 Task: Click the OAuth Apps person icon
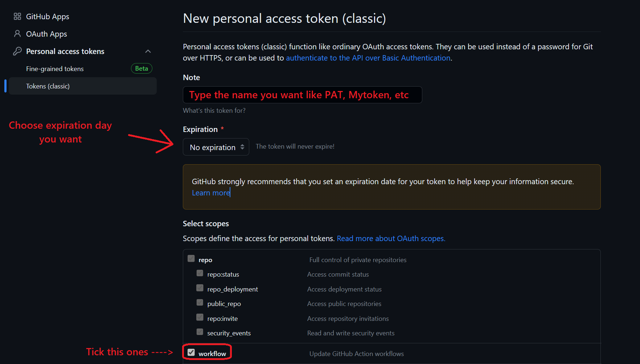(x=17, y=34)
